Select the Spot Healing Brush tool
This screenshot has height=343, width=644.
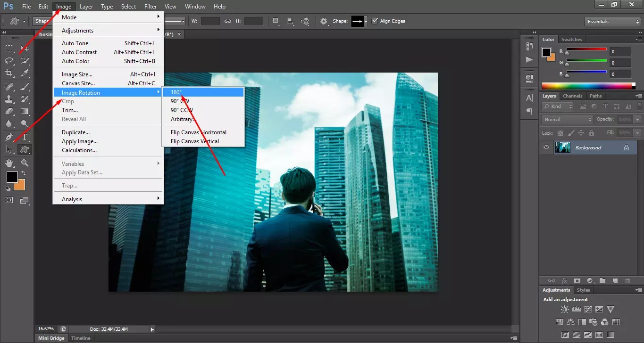pos(9,86)
